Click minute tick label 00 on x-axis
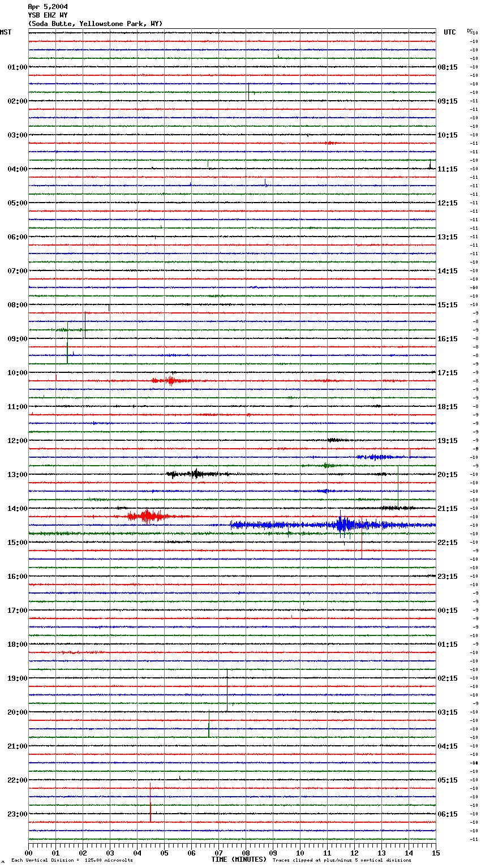Viewport: 481px width, 868px height. coord(28,853)
